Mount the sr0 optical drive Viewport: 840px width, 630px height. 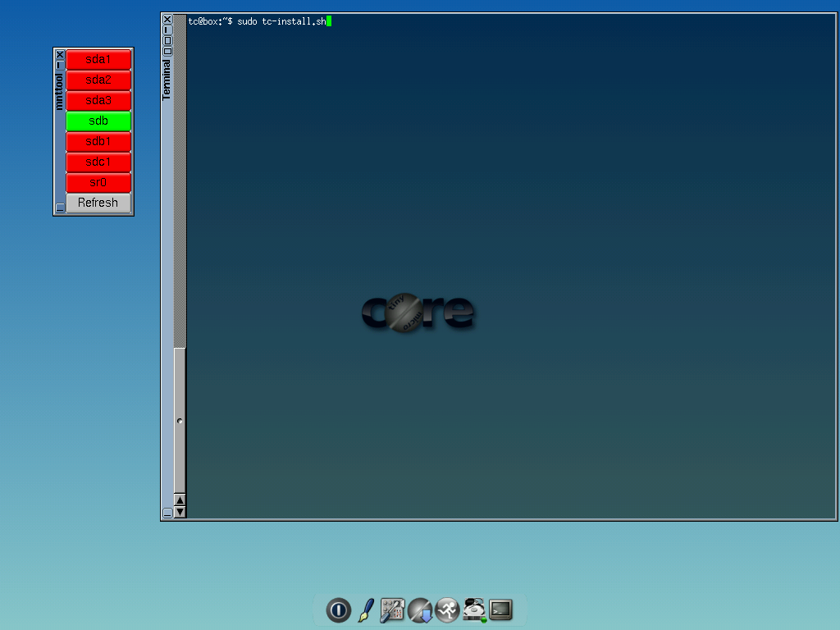(x=98, y=183)
